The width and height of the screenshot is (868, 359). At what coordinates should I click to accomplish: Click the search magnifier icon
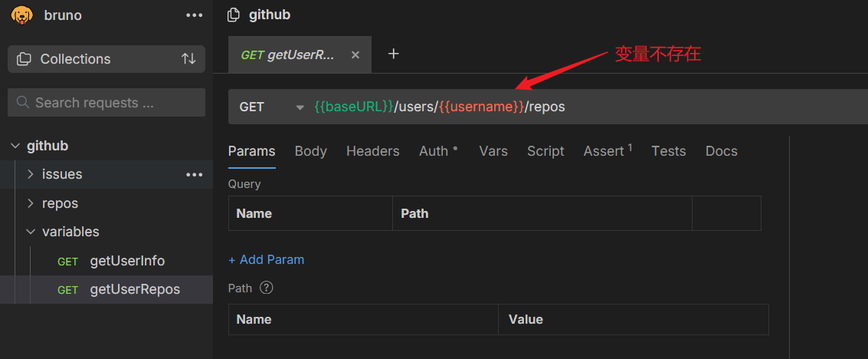(23, 103)
